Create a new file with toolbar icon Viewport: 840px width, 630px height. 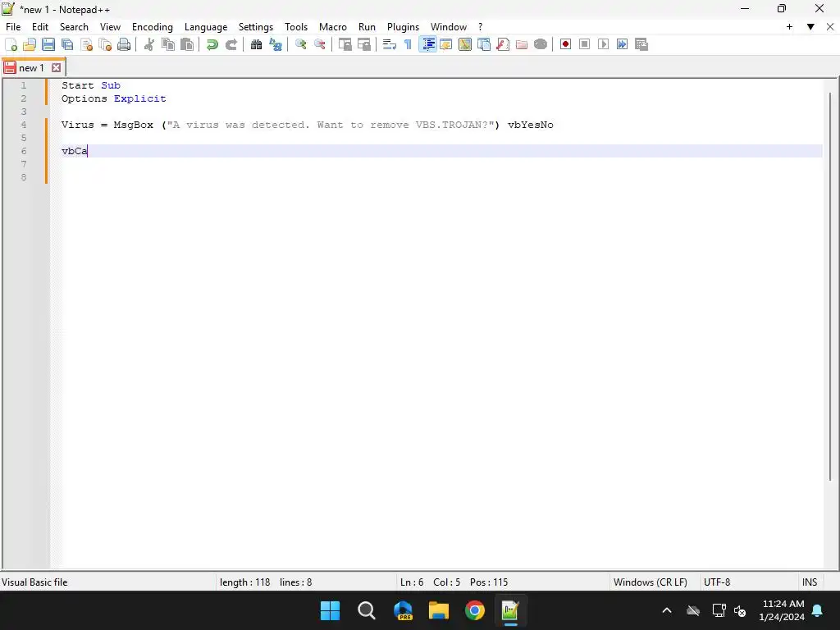[11, 44]
